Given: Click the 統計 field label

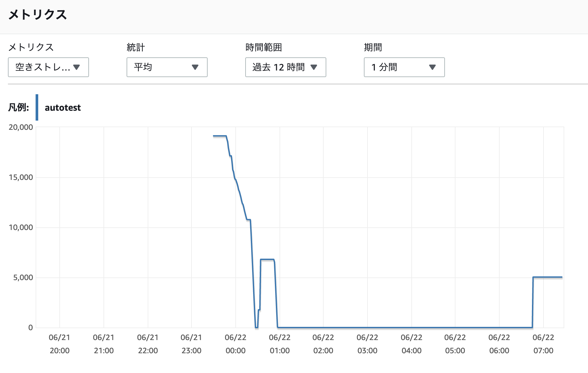Looking at the screenshot, I should pos(136,47).
